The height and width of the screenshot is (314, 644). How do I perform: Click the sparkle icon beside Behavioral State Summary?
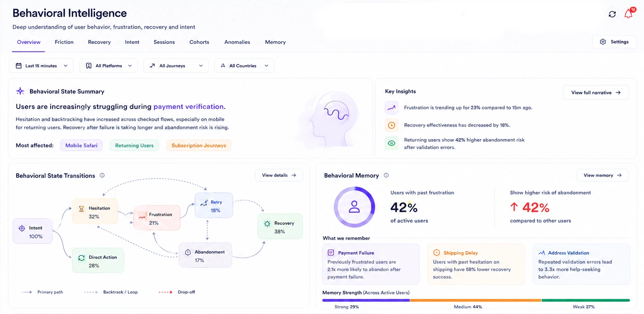[x=20, y=91]
